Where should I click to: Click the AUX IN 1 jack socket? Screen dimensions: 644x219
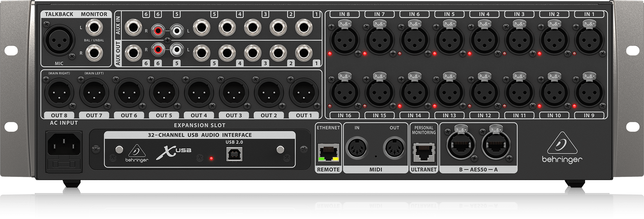coord(303,28)
